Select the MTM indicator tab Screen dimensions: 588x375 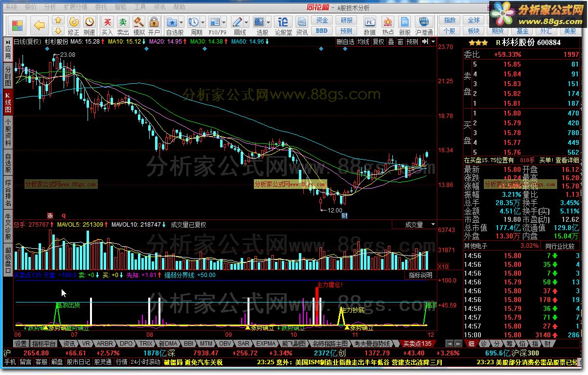pos(206,344)
